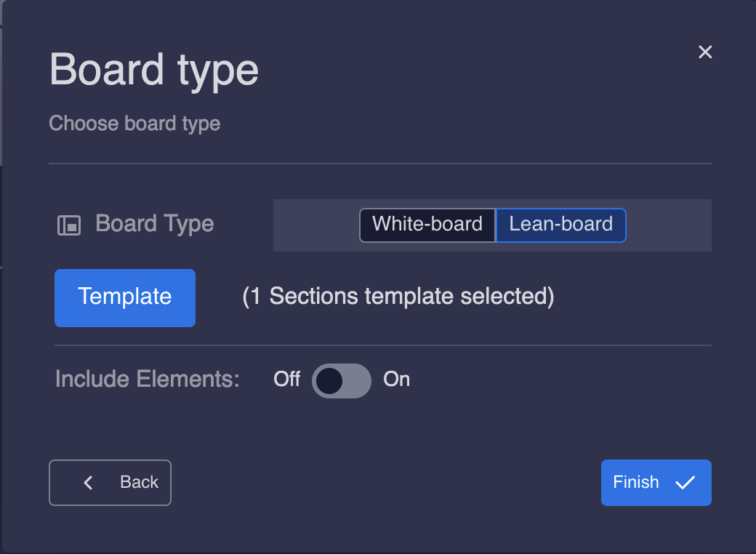
Task: Click the Include Elements label
Action: coord(147,380)
